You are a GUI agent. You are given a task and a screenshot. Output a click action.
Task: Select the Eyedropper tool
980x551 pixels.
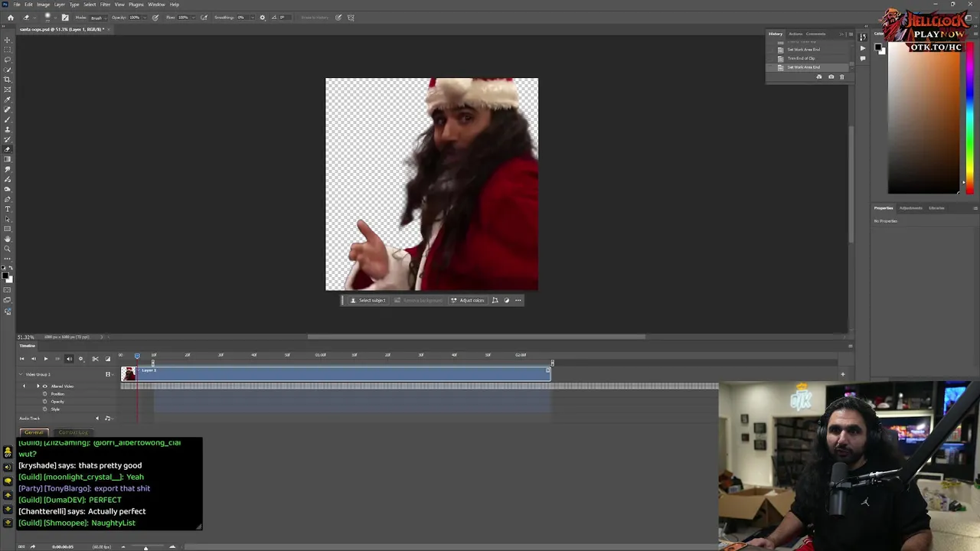(9, 99)
